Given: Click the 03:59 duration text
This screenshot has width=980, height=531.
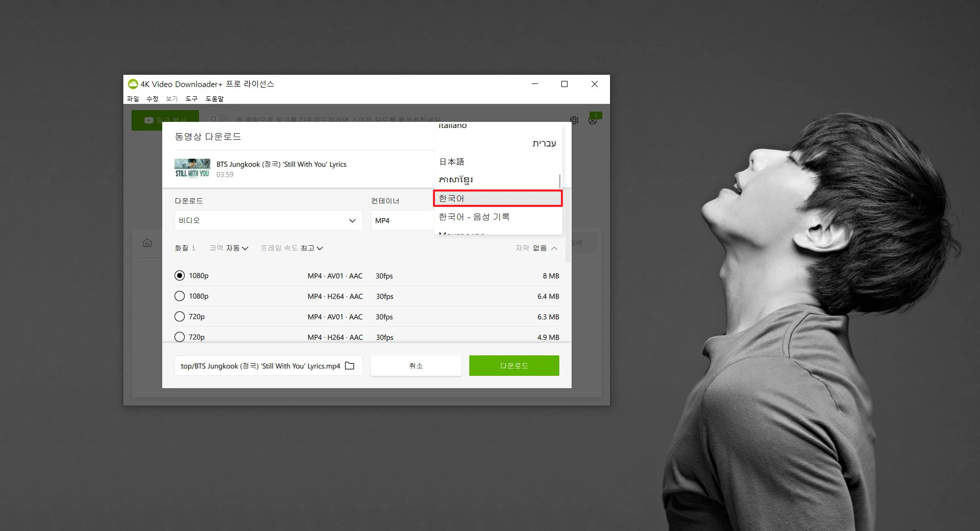Looking at the screenshot, I should [x=225, y=175].
